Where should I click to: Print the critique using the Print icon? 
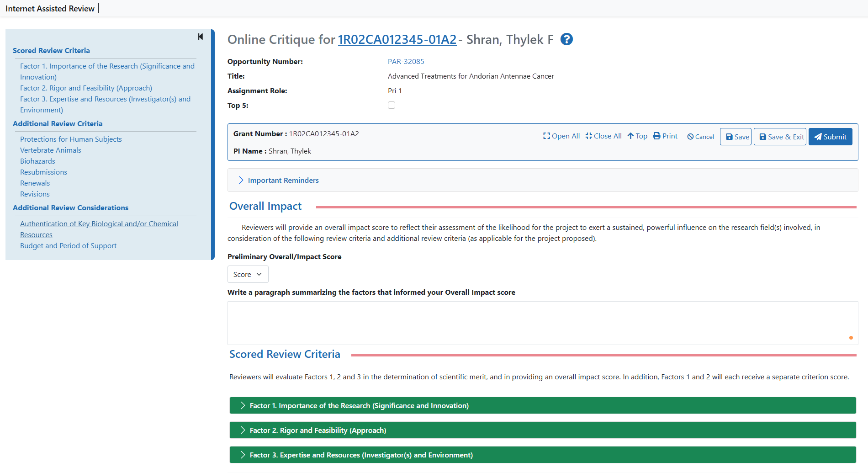tap(665, 136)
